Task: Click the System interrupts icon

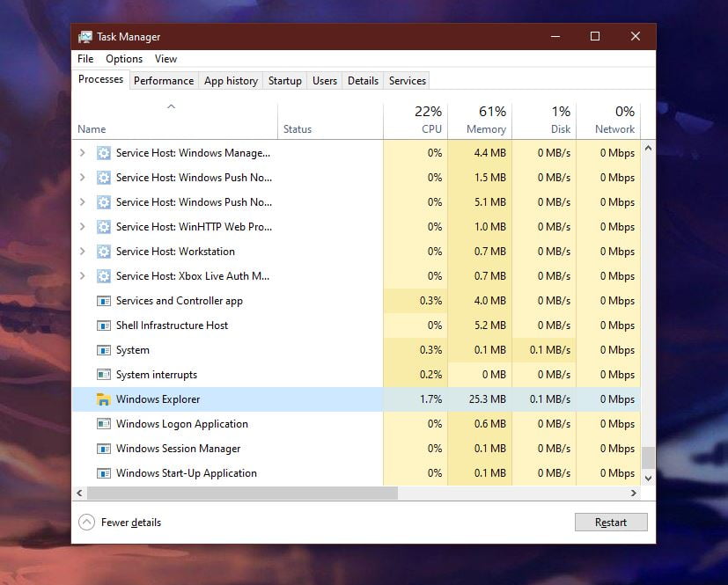Action: pyautogui.click(x=104, y=375)
